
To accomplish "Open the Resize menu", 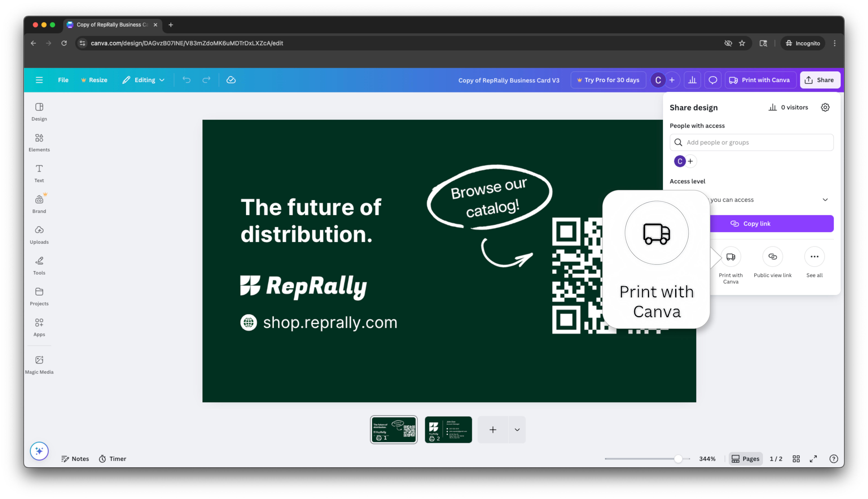I will (x=94, y=80).
